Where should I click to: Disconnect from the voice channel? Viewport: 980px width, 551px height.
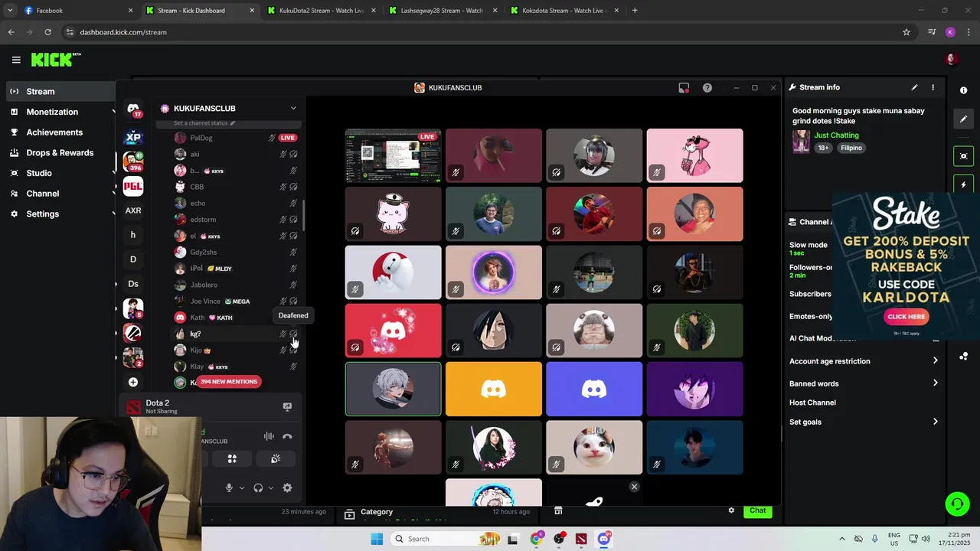tap(287, 436)
